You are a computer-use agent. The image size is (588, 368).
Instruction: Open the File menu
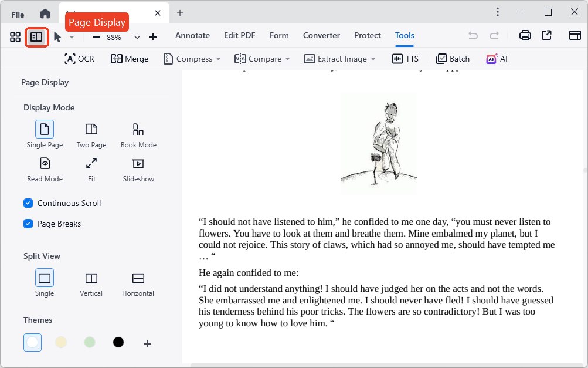click(x=18, y=14)
